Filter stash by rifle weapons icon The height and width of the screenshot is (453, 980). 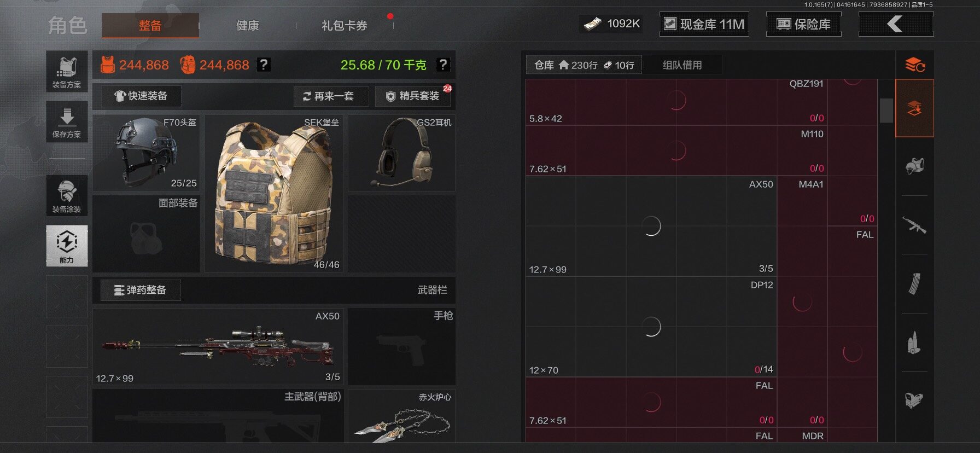click(914, 225)
